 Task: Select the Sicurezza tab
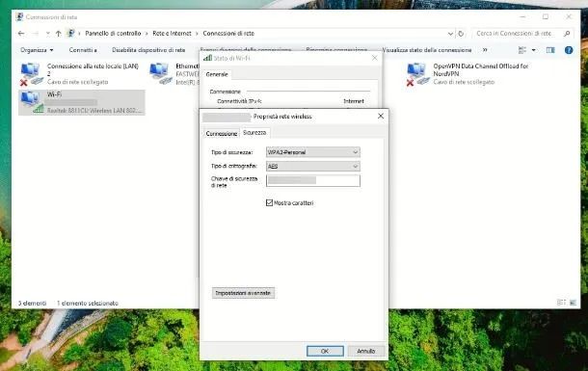[254, 133]
